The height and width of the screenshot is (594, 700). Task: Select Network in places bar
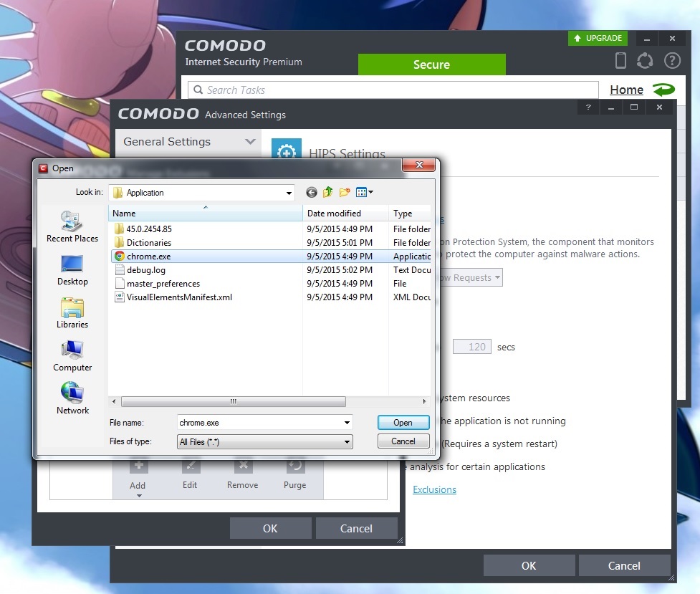pos(72,399)
